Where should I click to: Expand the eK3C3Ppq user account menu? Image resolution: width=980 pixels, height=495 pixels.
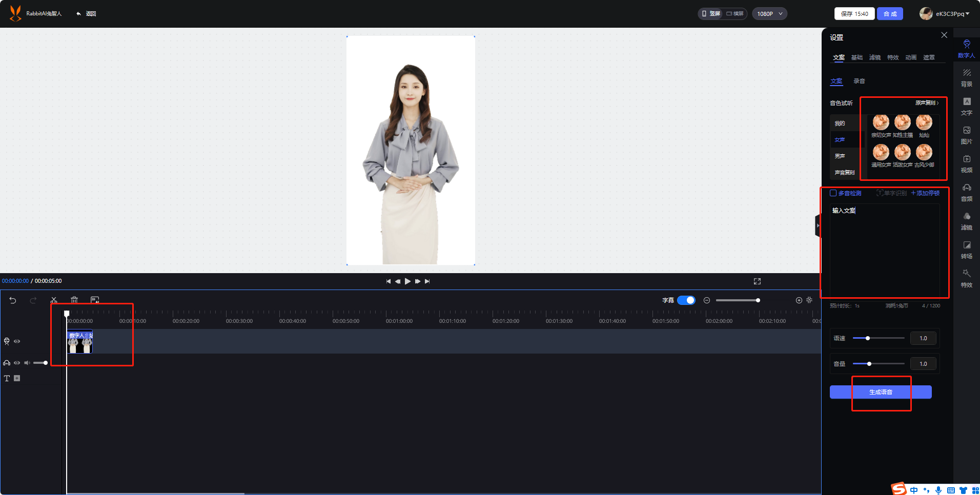click(x=945, y=14)
